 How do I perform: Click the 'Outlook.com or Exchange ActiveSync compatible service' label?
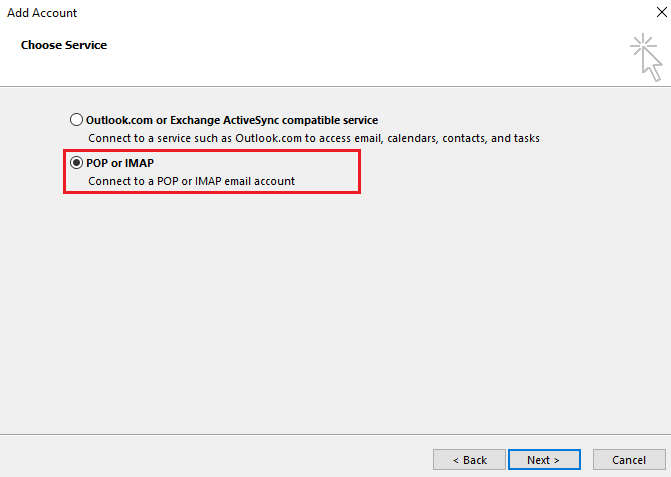click(232, 120)
